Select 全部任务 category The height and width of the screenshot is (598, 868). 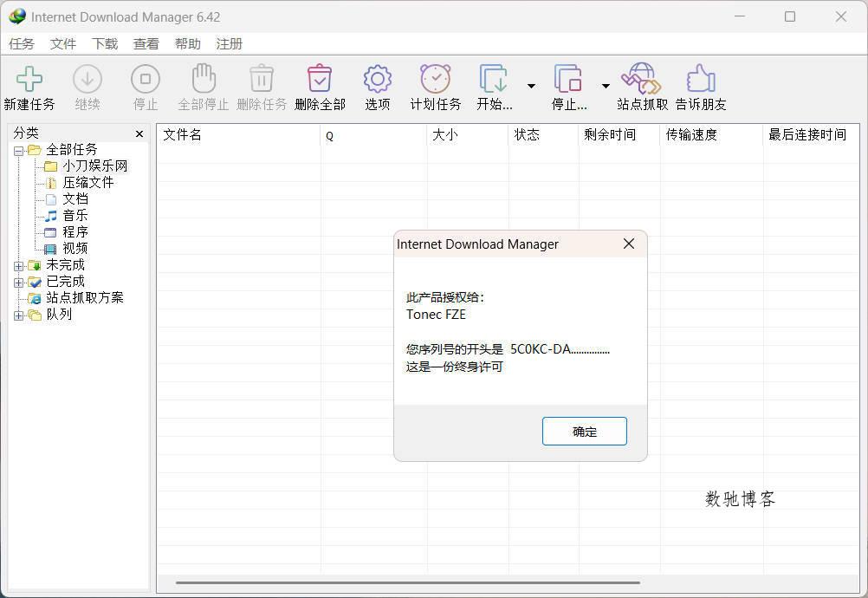pos(71,149)
